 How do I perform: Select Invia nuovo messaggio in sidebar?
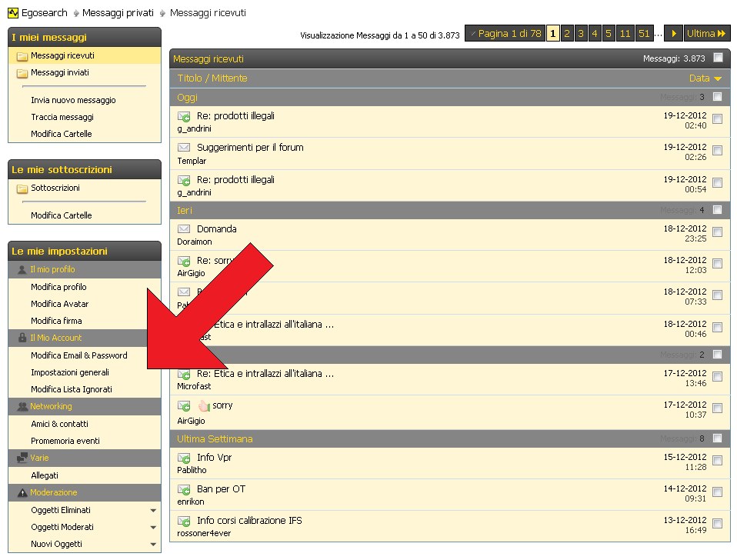[73, 100]
